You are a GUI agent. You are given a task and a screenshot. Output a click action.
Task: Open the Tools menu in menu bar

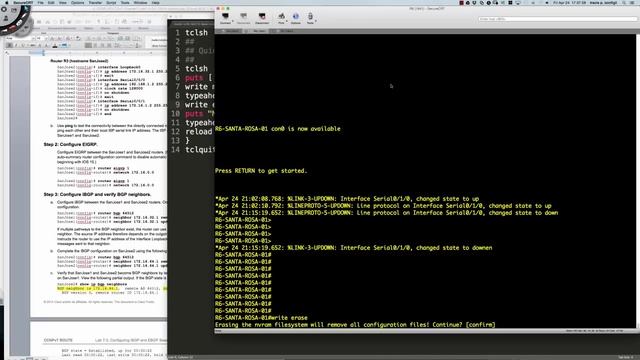pos(125,2)
